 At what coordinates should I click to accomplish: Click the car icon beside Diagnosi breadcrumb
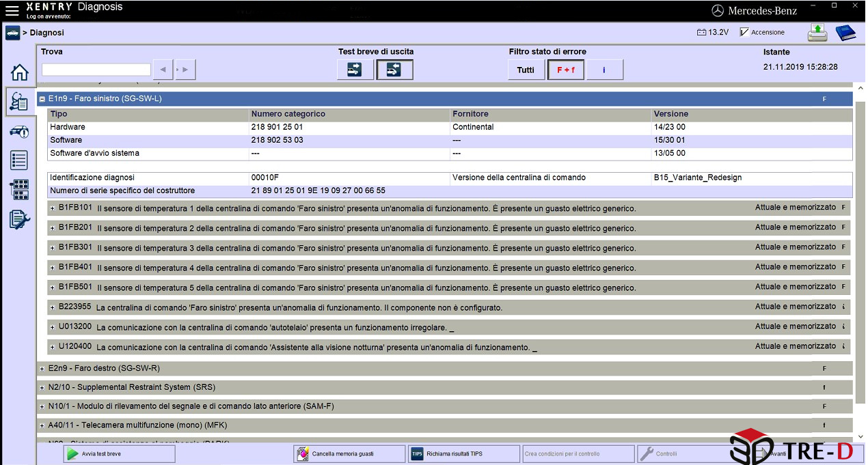pyautogui.click(x=13, y=32)
